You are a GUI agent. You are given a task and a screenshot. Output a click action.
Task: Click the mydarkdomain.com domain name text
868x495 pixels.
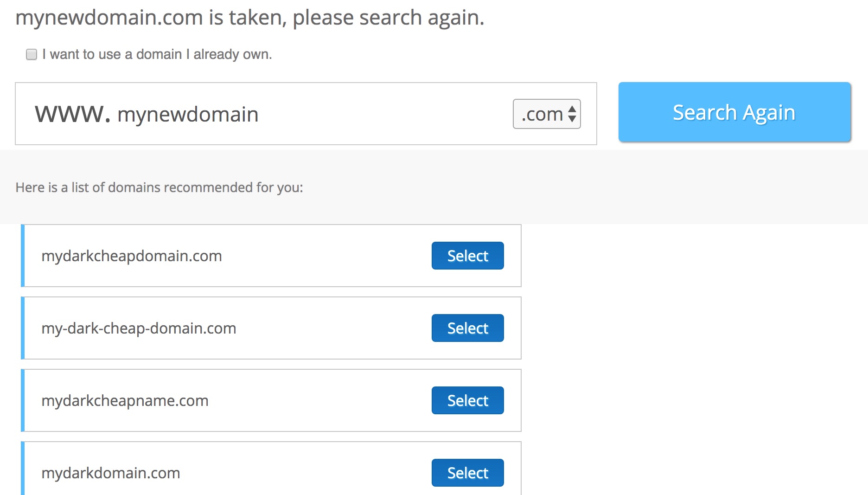coord(110,473)
